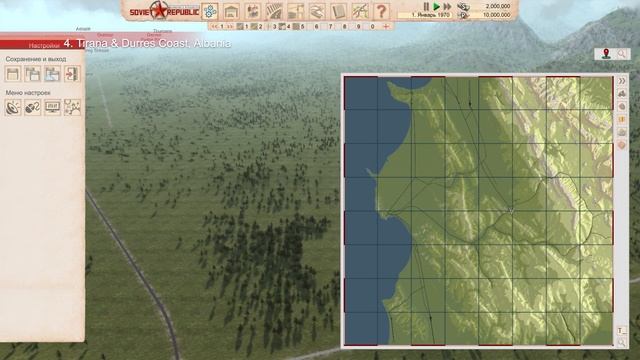Play game at normal speed
Viewport: 640px width, 360px height.
[x=436, y=6]
